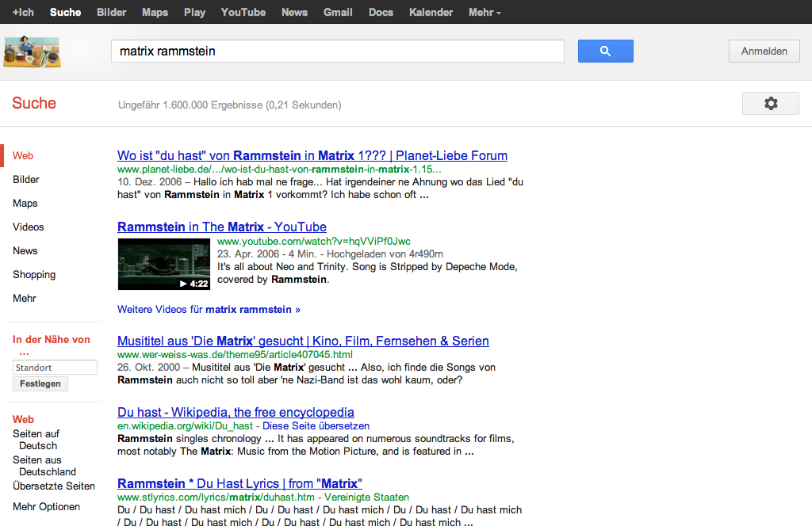
Task: Open the Rammstein Du Hast Lyrics result
Action: tap(239, 483)
